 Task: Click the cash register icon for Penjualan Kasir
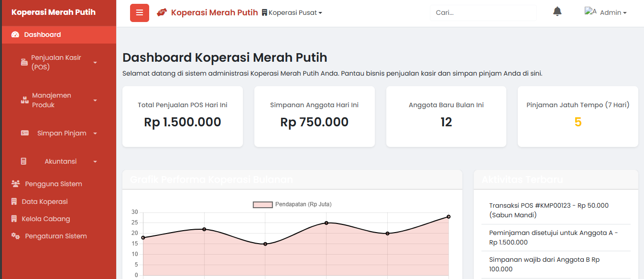pyautogui.click(x=24, y=62)
